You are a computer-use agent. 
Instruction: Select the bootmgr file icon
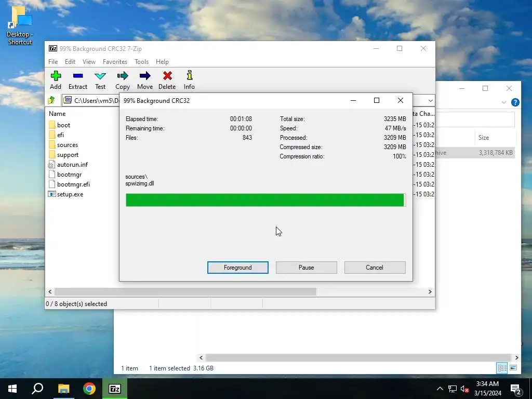(52, 175)
